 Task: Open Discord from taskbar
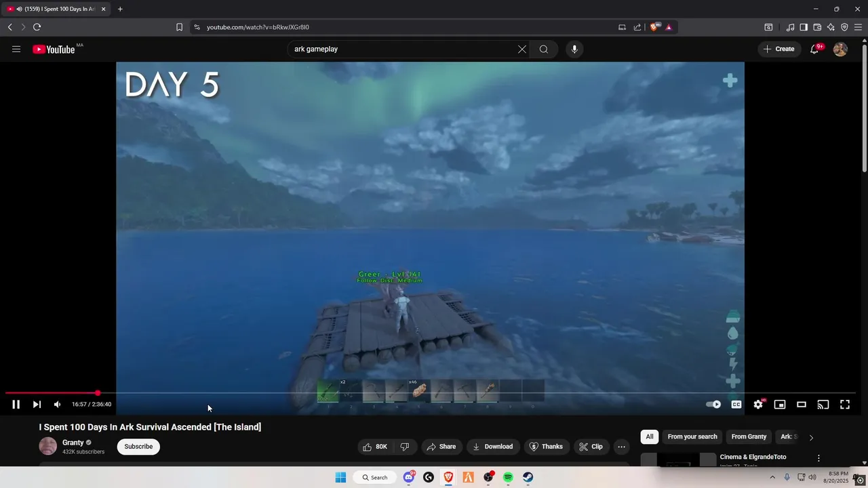(409, 477)
